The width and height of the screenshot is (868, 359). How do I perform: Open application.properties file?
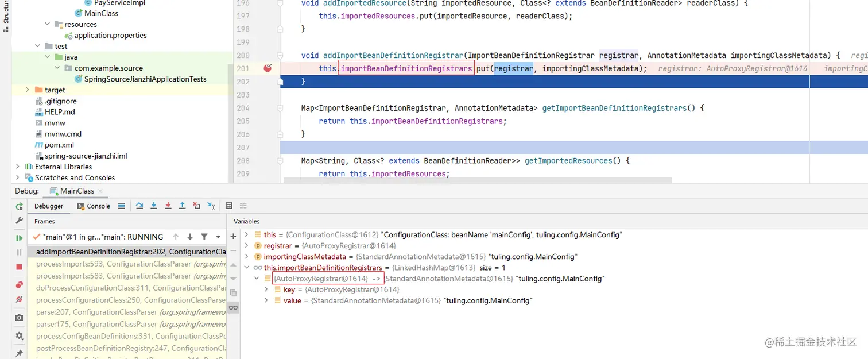point(110,35)
